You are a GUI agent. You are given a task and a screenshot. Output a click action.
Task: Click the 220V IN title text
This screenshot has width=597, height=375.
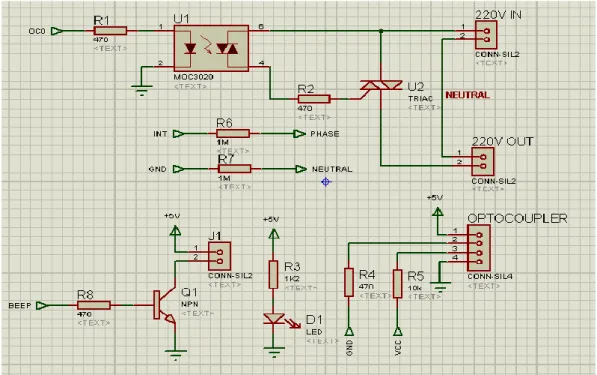(x=498, y=15)
